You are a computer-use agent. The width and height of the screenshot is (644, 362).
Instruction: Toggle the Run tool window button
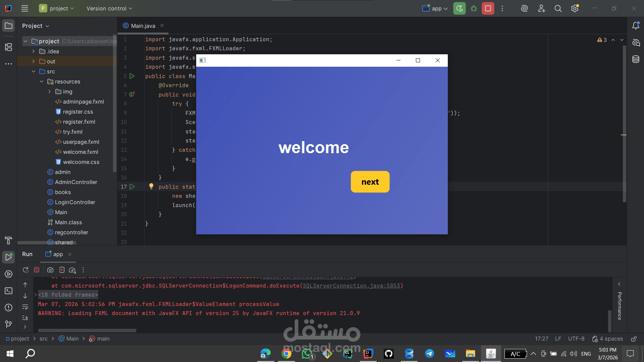8,257
